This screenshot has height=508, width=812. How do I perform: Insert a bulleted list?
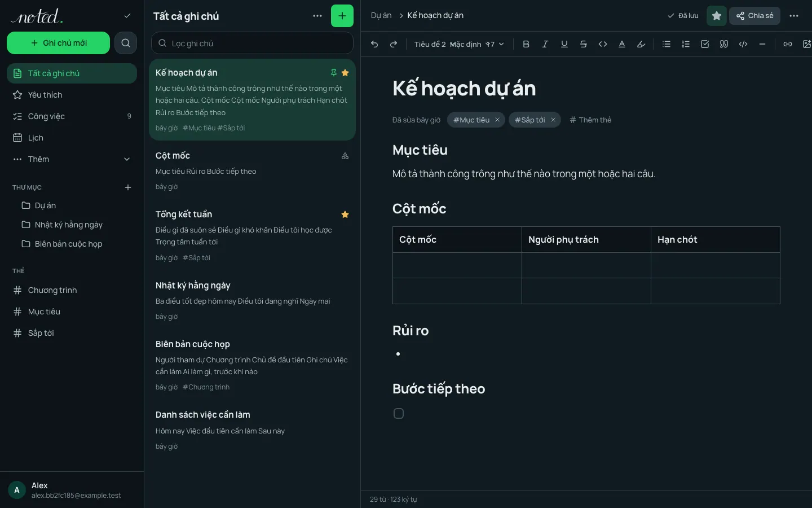[667, 44]
